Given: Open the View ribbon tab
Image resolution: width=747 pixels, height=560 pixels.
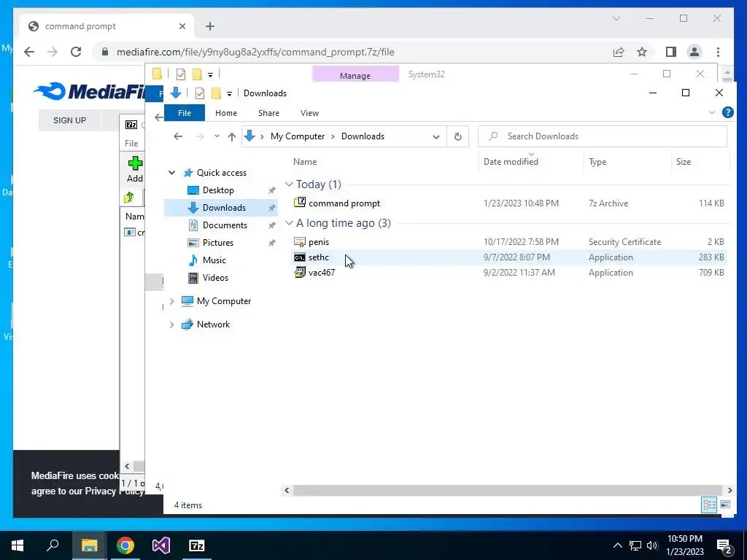Looking at the screenshot, I should click(309, 113).
